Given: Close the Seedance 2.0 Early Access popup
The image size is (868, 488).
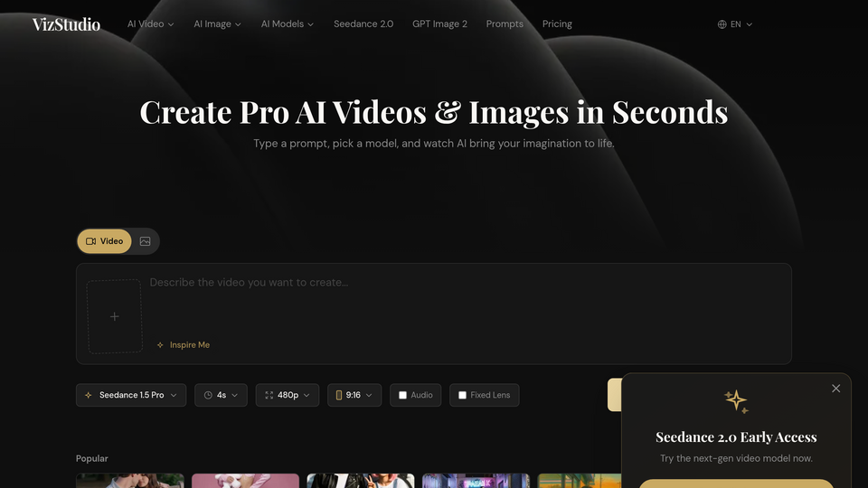Looking at the screenshot, I should [x=835, y=389].
